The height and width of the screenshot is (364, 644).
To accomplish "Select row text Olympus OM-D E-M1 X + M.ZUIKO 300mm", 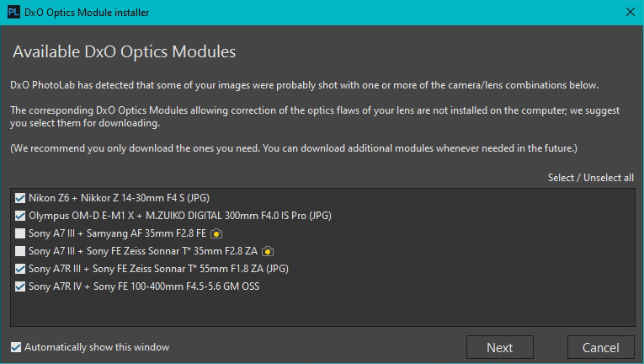I will point(180,216).
